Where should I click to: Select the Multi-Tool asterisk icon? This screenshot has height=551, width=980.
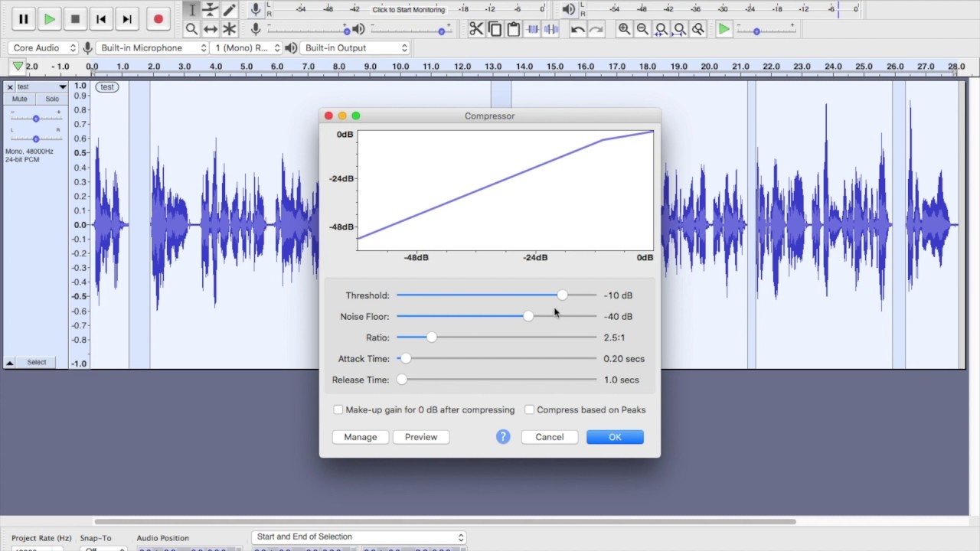[x=229, y=29]
